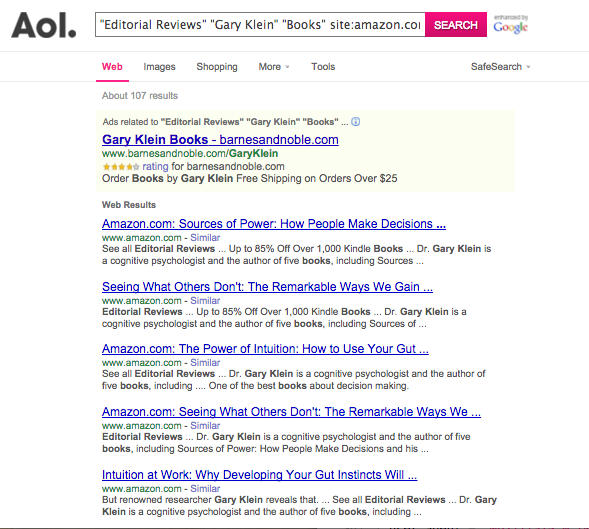Open The Power of Intuition result
The width and height of the screenshot is (589, 529).
(x=265, y=349)
